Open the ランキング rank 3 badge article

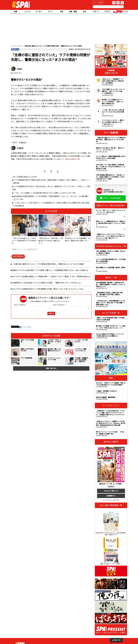point(98,101)
